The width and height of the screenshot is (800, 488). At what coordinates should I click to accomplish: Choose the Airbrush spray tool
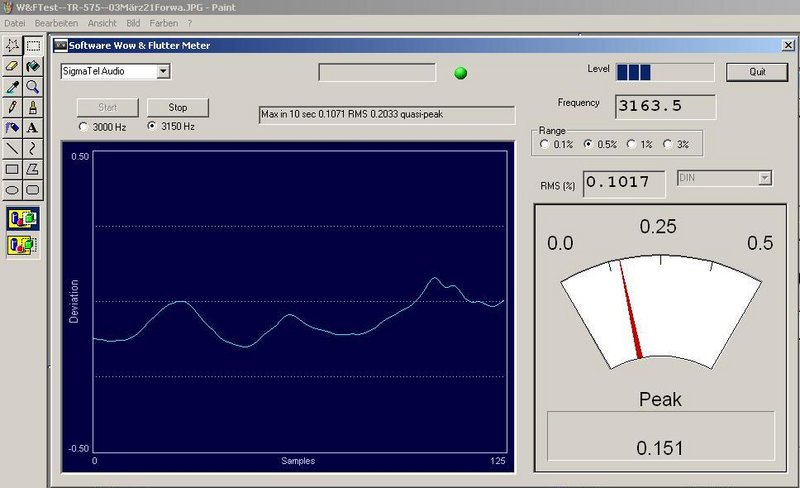coord(12,128)
